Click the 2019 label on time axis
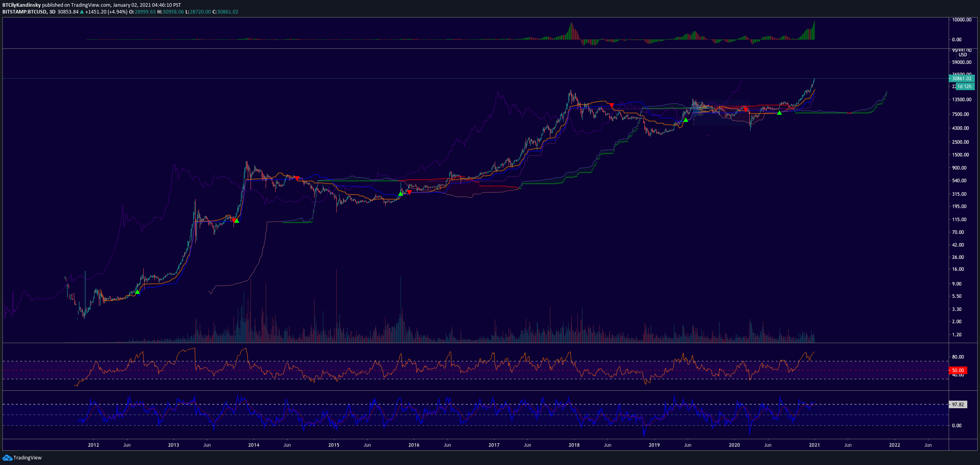980x465 pixels. [x=654, y=445]
